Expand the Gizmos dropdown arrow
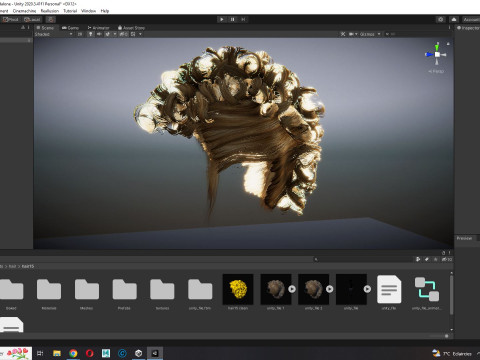This screenshot has width=480, height=360. point(379,34)
